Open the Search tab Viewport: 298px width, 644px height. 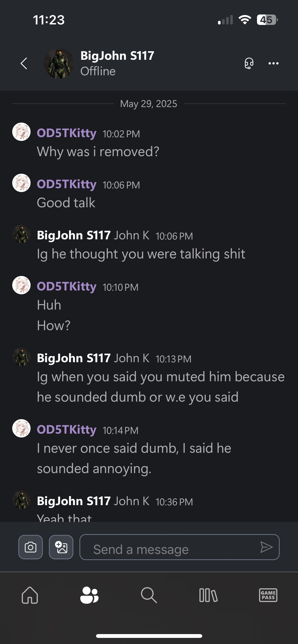tap(149, 595)
